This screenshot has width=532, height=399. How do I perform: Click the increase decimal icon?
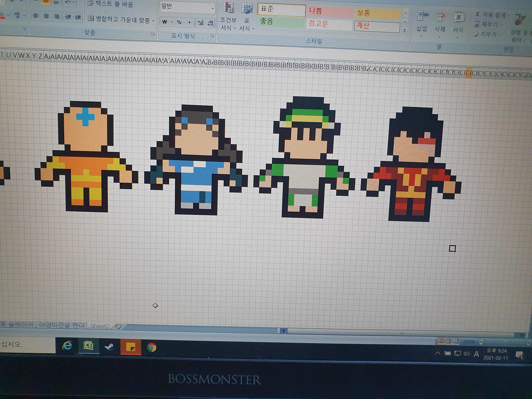click(201, 23)
